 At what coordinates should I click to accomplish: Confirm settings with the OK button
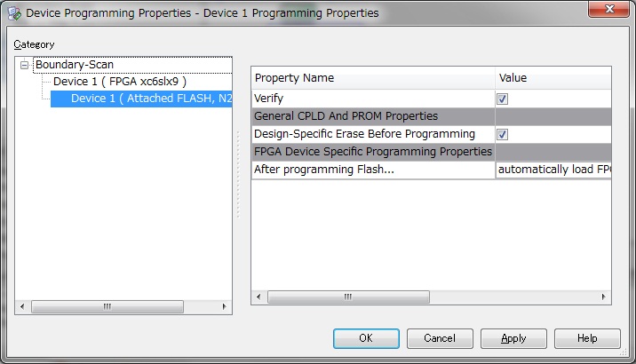click(366, 338)
